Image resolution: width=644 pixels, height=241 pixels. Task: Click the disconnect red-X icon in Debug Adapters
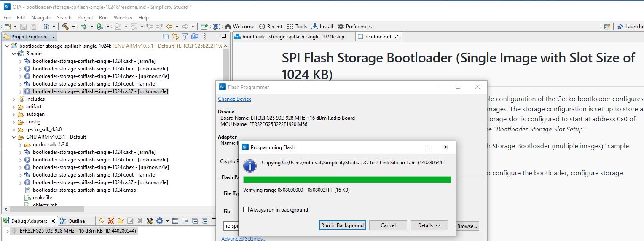[111, 221]
